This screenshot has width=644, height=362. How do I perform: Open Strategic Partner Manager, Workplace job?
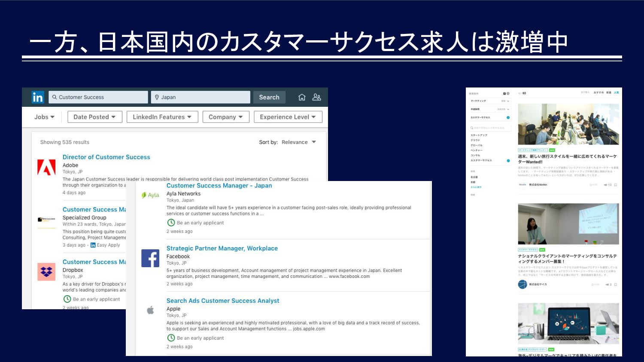pyautogui.click(x=222, y=248)
